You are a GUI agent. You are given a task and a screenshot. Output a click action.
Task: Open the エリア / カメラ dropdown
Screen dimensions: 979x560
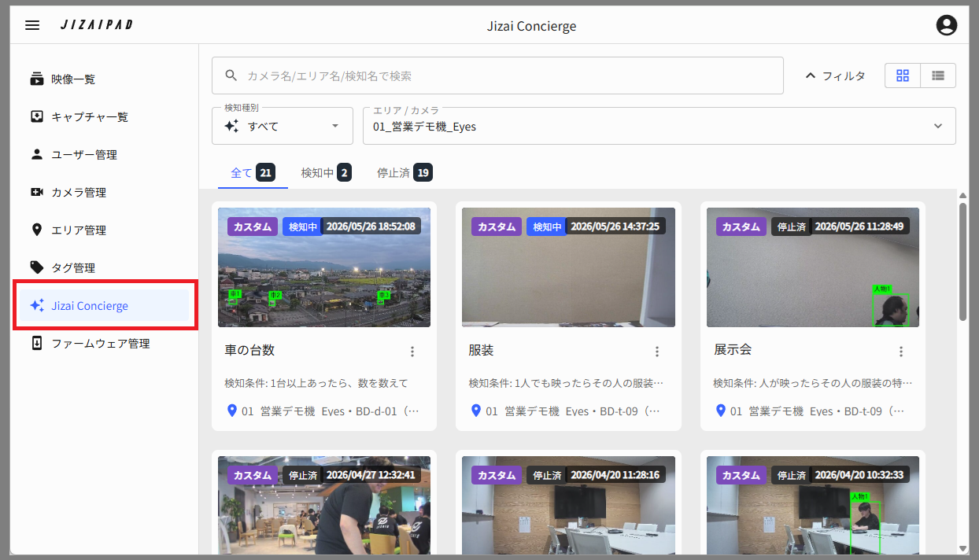click(659, 126)
